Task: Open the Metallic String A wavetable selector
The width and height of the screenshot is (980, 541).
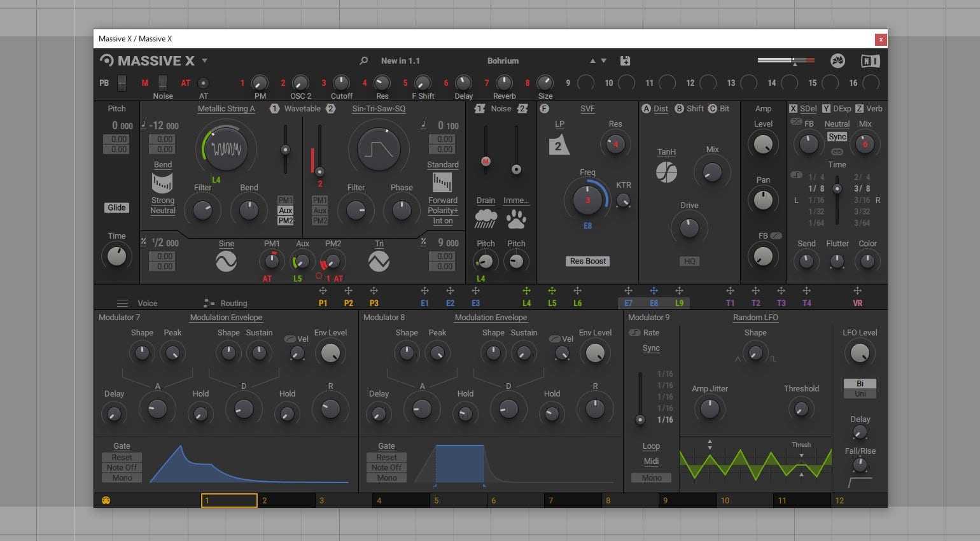Action: [227, 109]
